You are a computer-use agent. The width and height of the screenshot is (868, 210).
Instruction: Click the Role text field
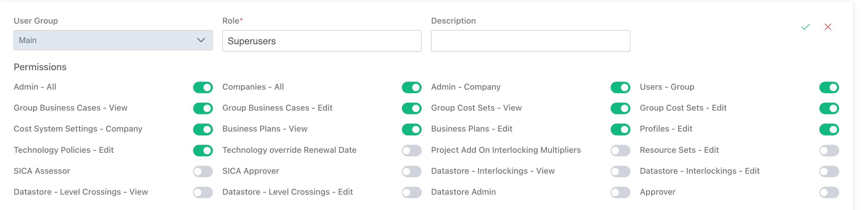coord(321,41)
